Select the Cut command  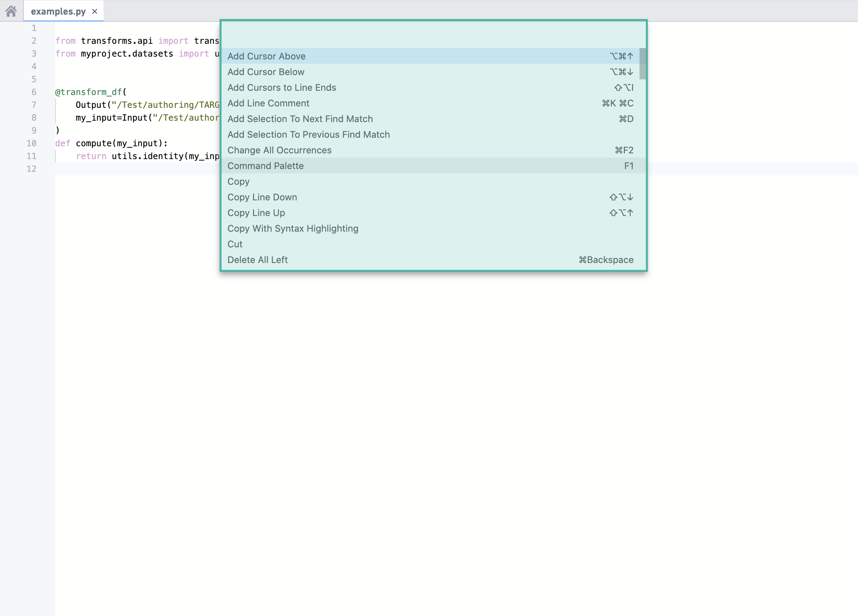point(433,244)
